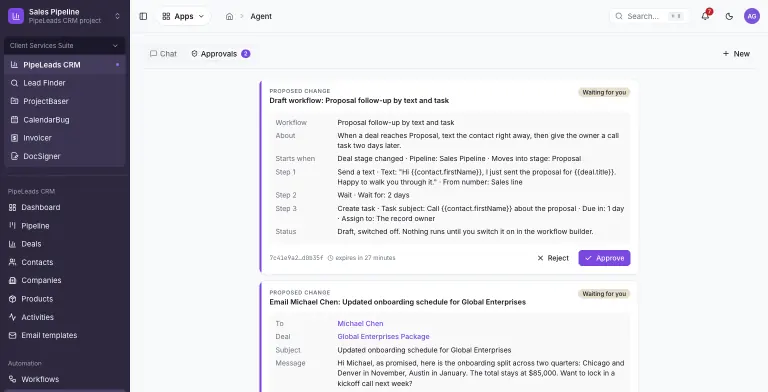Open Michael Chen contact link
Screen dimensions: 768x392
click(x=360, y=323)
